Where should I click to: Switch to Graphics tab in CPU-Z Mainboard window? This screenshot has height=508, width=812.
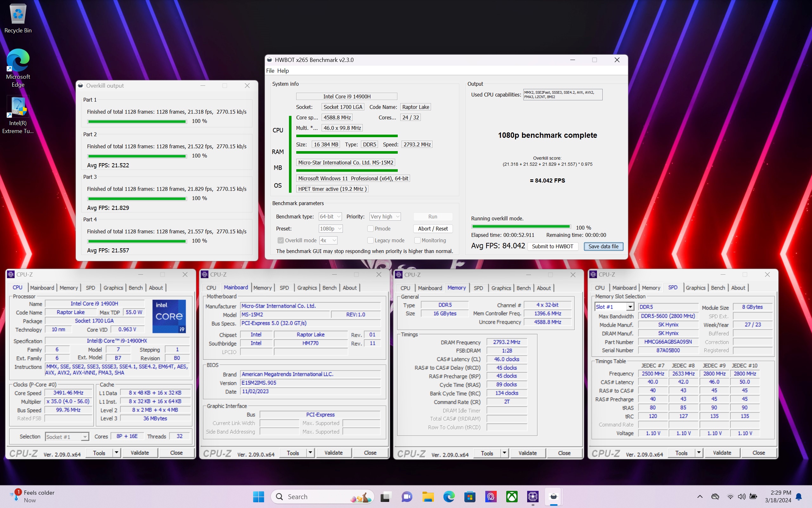coord(307,288)
